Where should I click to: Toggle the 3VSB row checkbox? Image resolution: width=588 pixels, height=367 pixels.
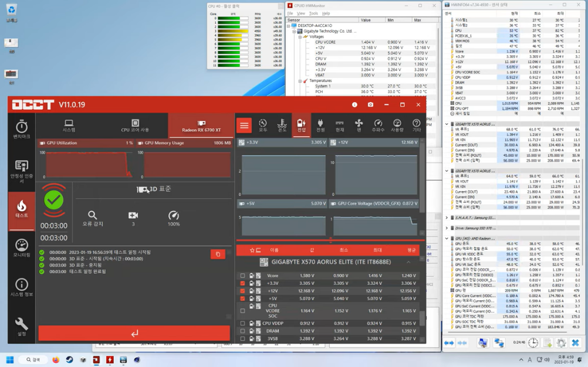242,338
